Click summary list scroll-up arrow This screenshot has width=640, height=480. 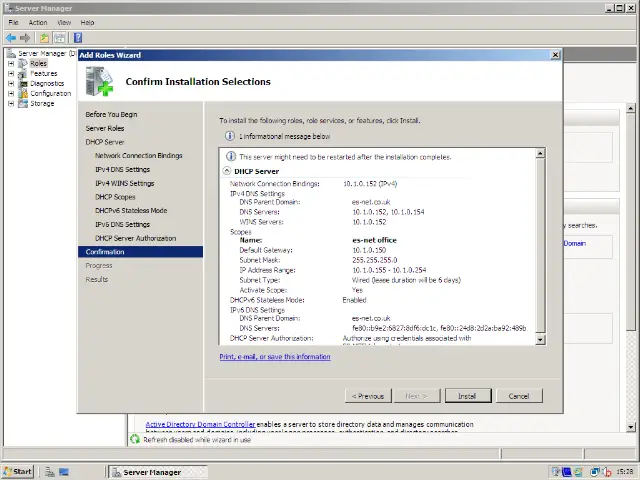point(540,153)
